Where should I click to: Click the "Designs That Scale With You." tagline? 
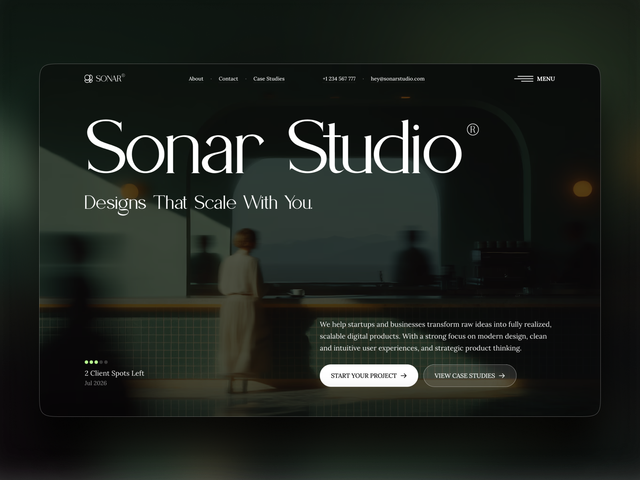pyautogui.click(x=198, y=203)
